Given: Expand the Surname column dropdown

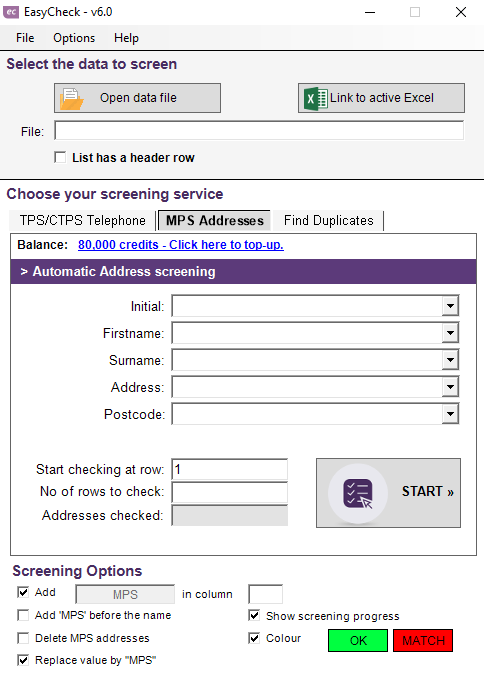Looking at the screenshot, I should pyautogui.click(x=450, y=360).
